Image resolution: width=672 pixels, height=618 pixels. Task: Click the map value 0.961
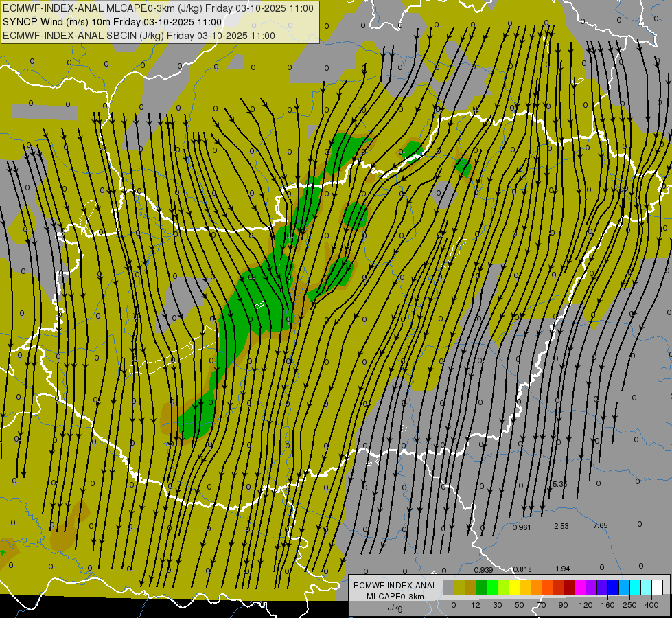(522, 527)
